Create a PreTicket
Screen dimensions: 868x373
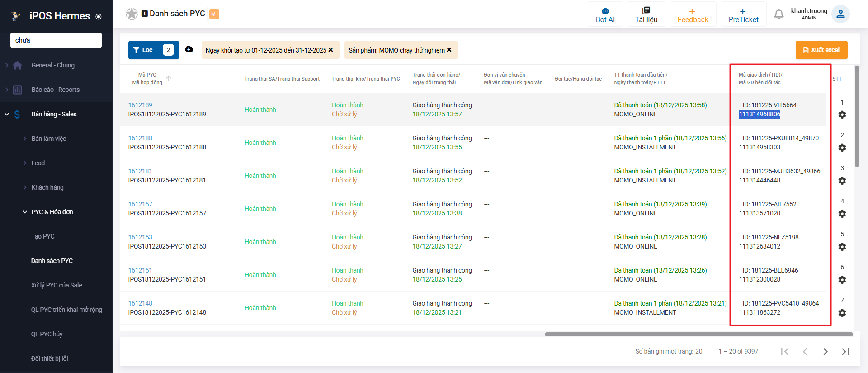tap(743, 15)
